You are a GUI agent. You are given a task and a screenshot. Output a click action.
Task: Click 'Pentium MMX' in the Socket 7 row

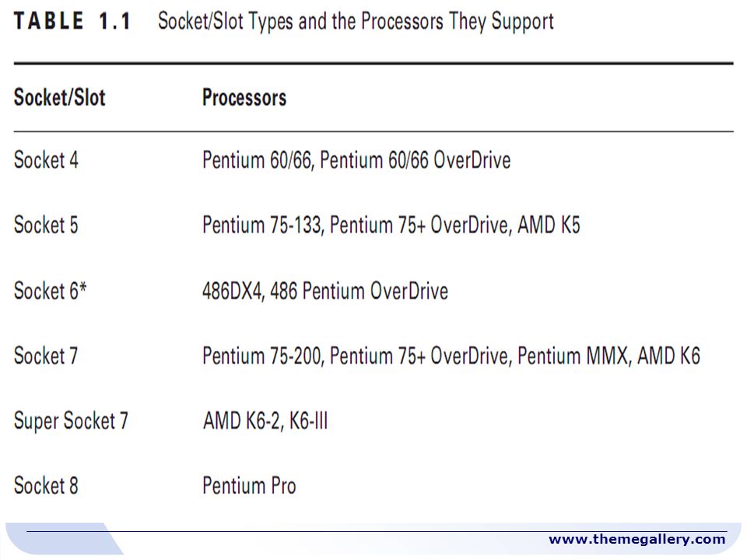click(x=573, y=355)
